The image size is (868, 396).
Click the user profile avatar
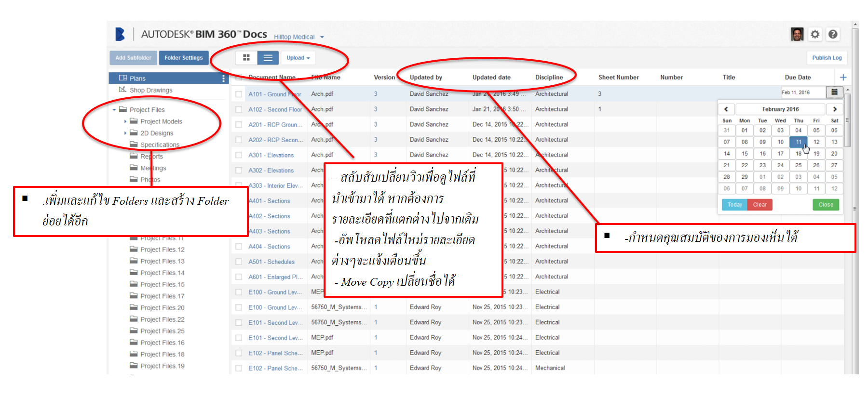coord(797,34)
